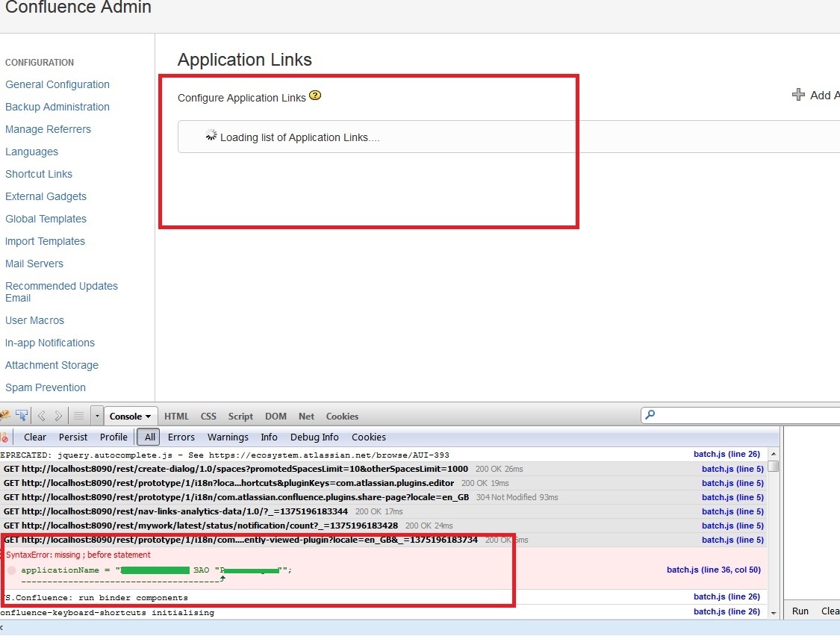Go to Manage Referrers

click(49, 130)
